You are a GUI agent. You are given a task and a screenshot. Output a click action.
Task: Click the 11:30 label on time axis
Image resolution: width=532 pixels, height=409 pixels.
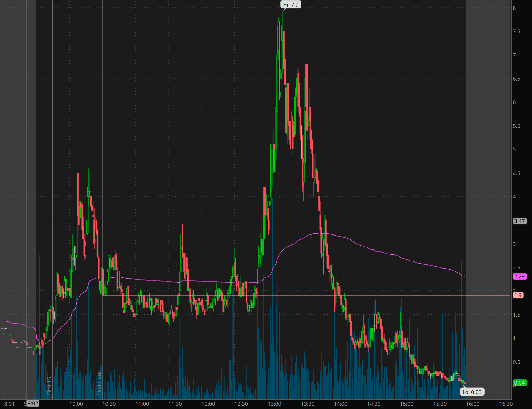[x=175, y=404]
